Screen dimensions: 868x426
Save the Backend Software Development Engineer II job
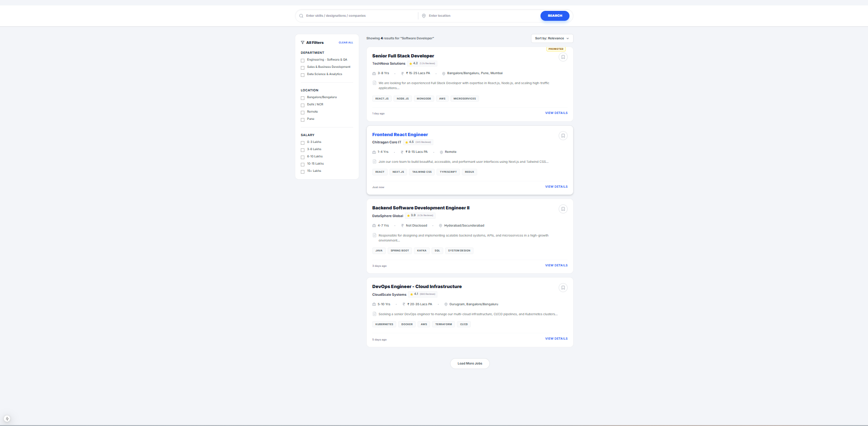[563, 209]
